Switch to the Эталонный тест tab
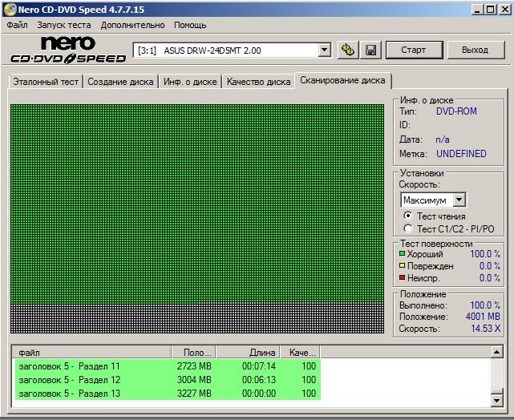The width and height of the screenshot is (514, 420). pyautogui.click(x=45, y=82)
